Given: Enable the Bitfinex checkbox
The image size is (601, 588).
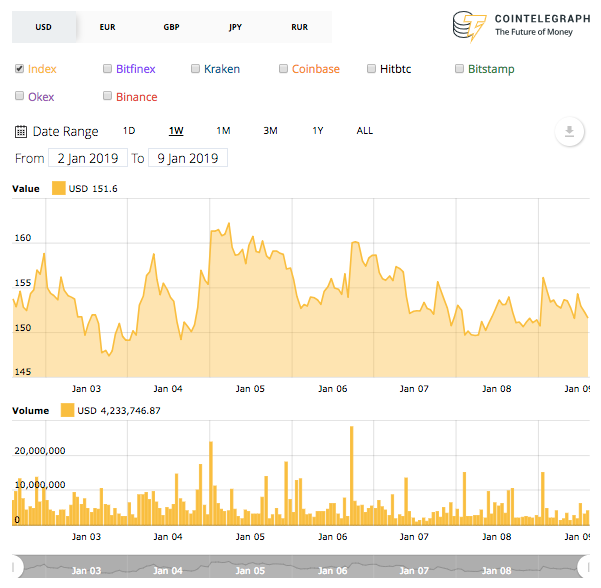Looking at the screenshot, I should (x=107, y=69).
